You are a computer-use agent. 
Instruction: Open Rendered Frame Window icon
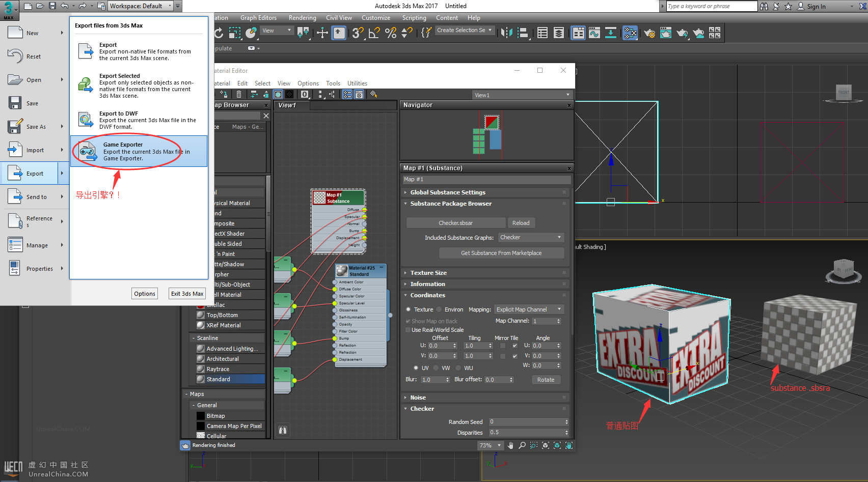[666, 33]
